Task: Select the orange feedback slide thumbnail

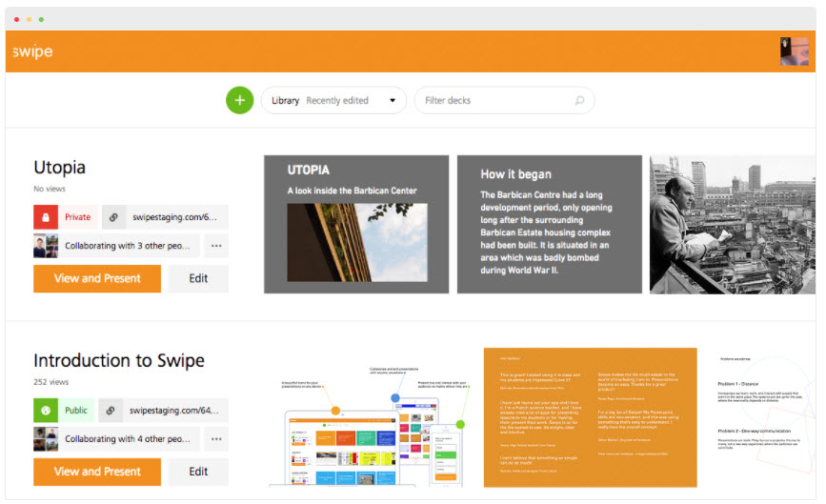Action: click(x=590, y=417)
